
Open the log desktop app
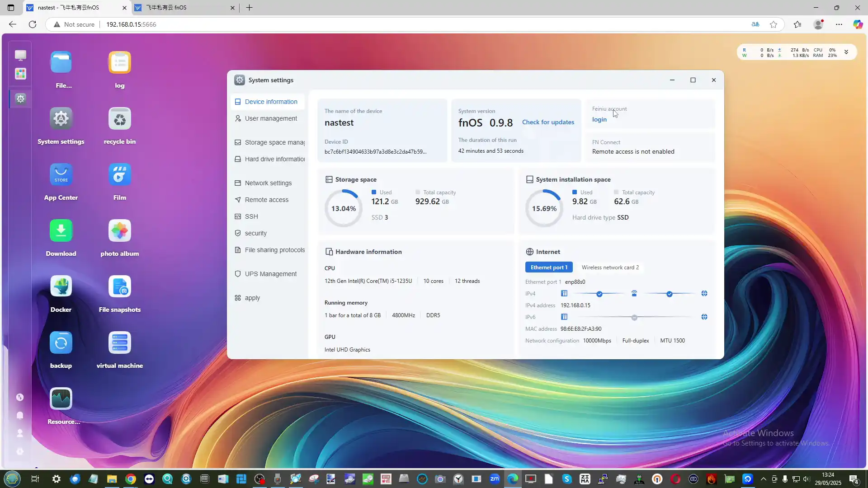click(x=120, y=63)
